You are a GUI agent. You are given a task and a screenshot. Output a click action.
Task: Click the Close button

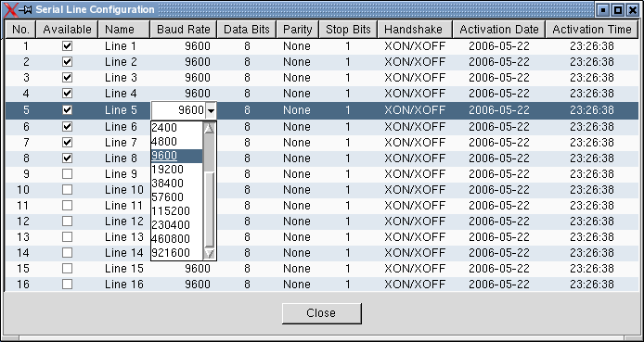[x=322, y=313]
